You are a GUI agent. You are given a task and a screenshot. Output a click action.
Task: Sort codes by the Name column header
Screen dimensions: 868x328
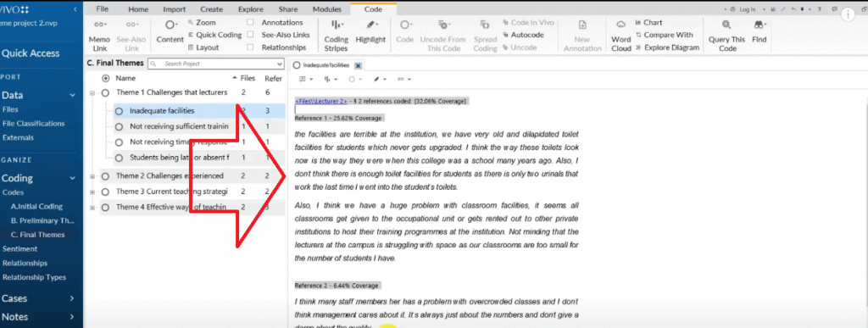125,79
